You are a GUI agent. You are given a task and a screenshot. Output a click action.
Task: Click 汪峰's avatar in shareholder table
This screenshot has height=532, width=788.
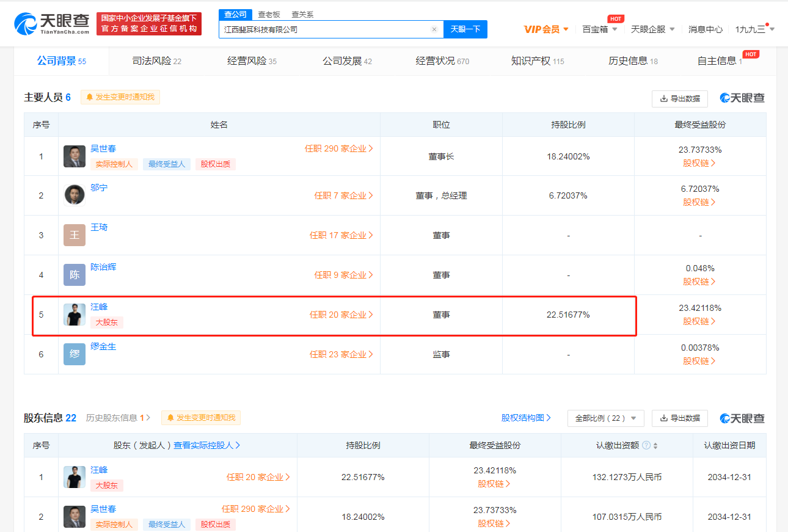point(75,477)
